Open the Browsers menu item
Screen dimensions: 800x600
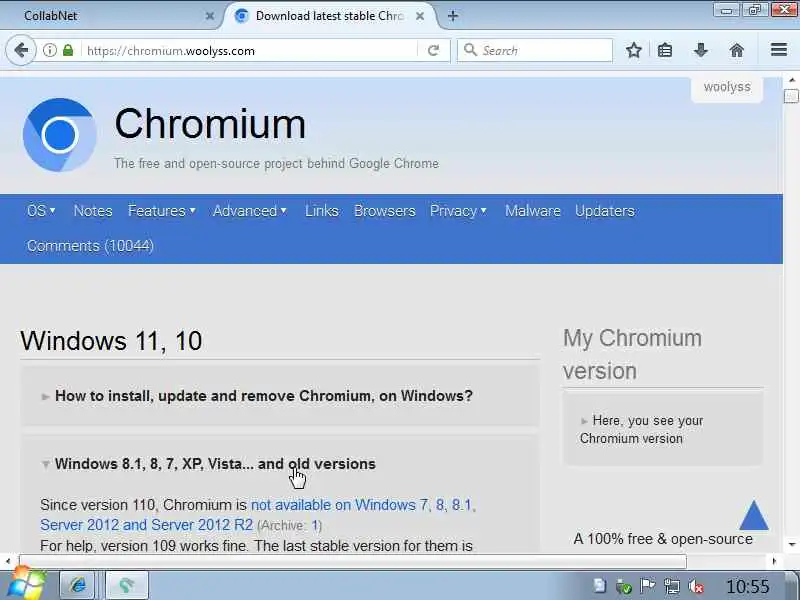point(385,211)
